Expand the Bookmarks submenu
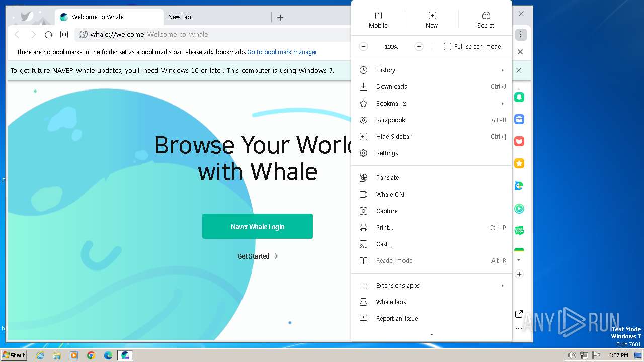Viewport: 644px width, 362px height. tap(432, 104)
